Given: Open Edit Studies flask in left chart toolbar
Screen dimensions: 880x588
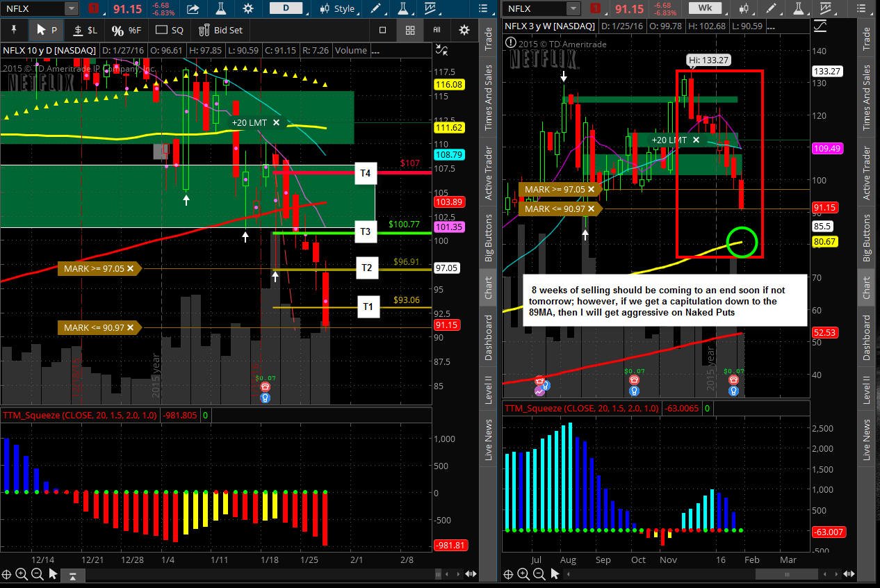Looking at the screenshot, I should coord(220,9).
